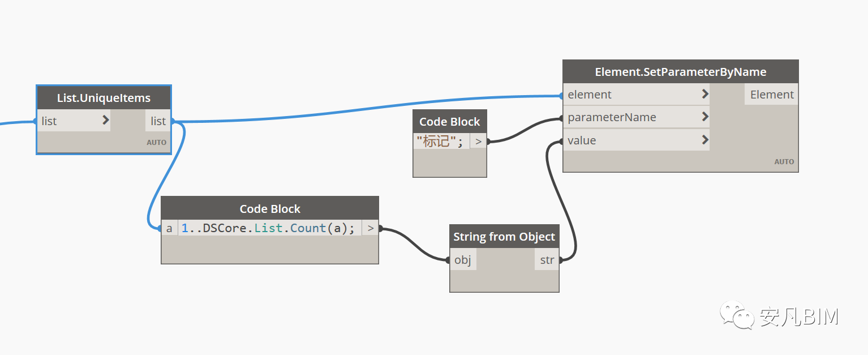
Task: Click the output arrow of the List.Count Code Block
Action: pos(370,228)
